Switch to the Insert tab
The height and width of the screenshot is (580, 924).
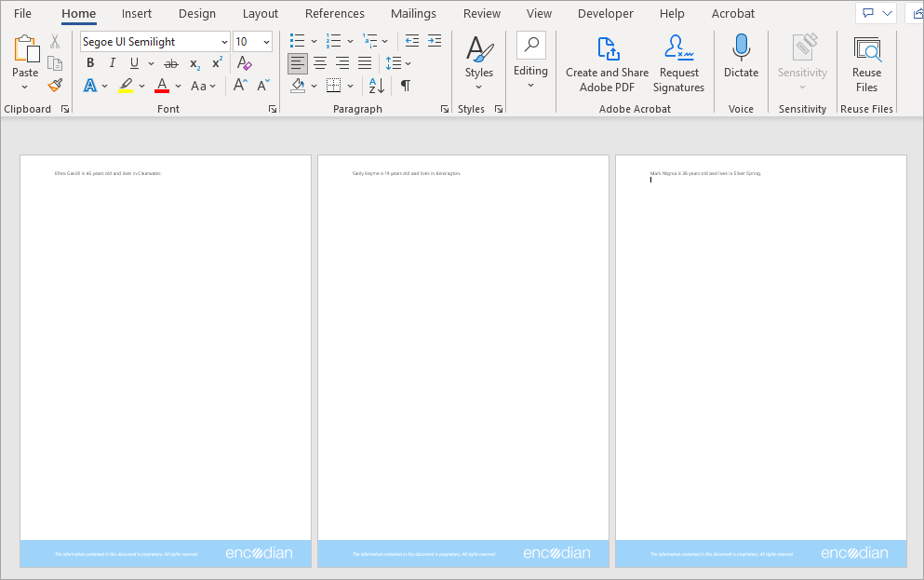coord(137,14)
